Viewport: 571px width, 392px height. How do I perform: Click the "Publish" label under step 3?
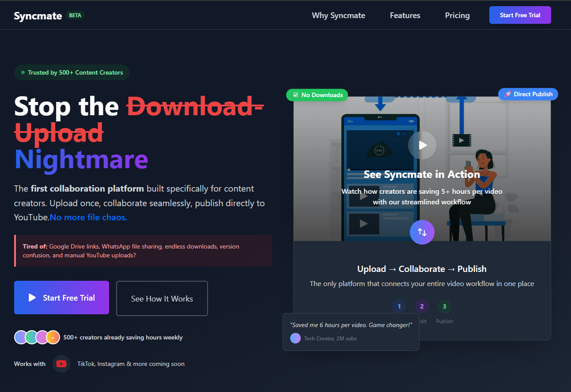(444, 321)
